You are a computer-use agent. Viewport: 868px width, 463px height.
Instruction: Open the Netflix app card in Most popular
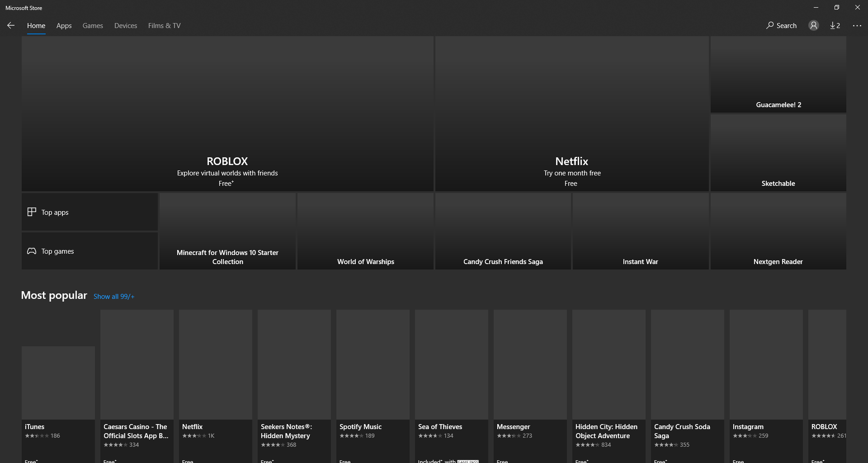[x=216, y=387]
